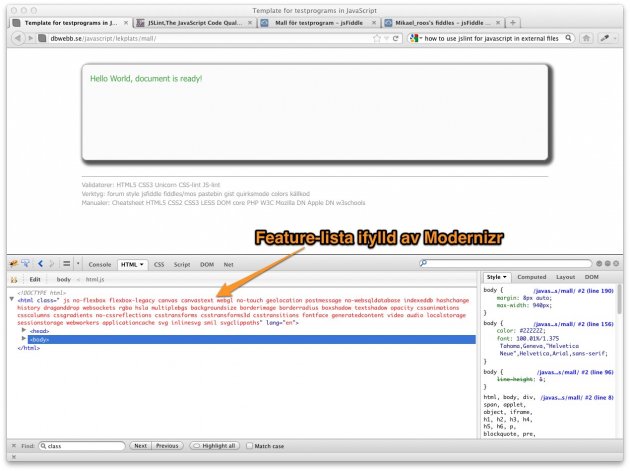The image size is (630, 471).
Task: Close the Template for testprograms tab
Action: pos(126,23)
